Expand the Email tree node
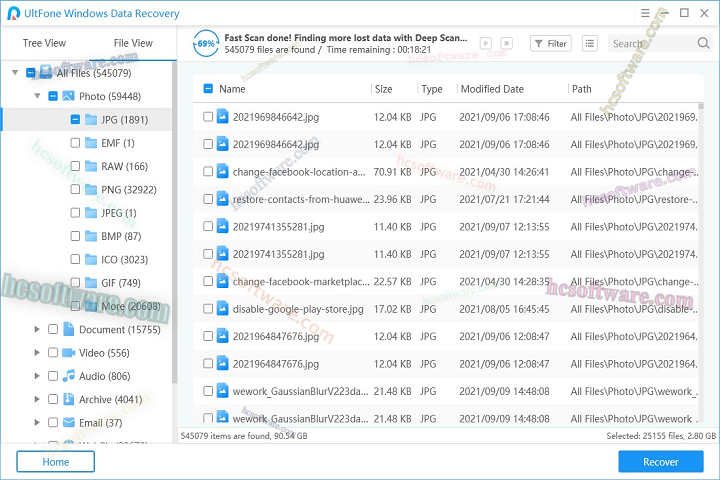 point(37,423)
